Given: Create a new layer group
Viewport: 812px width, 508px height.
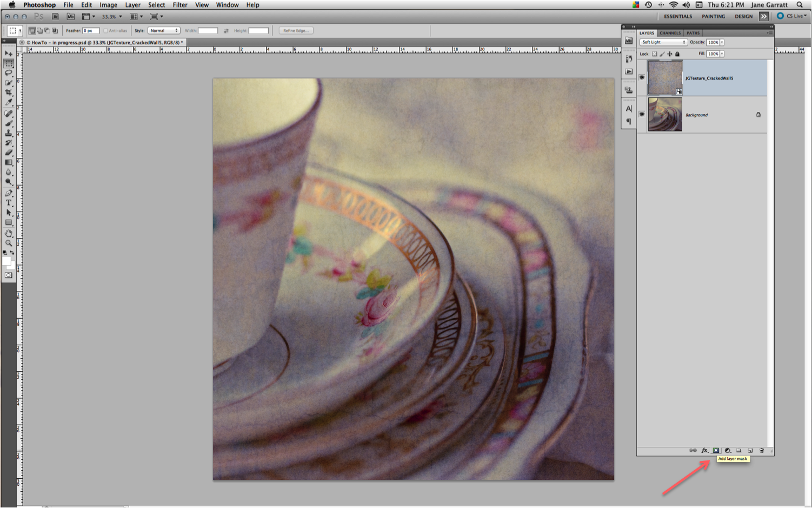Looking at the screenshot, I should pyautogui.click(x=740, y=450).
